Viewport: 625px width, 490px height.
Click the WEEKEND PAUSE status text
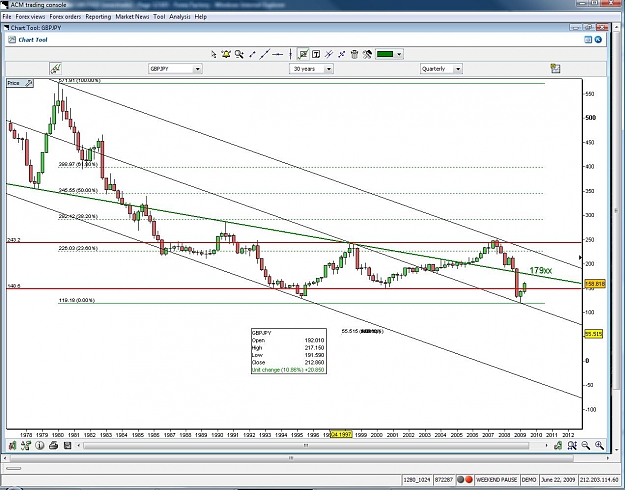tap(496, 480)
